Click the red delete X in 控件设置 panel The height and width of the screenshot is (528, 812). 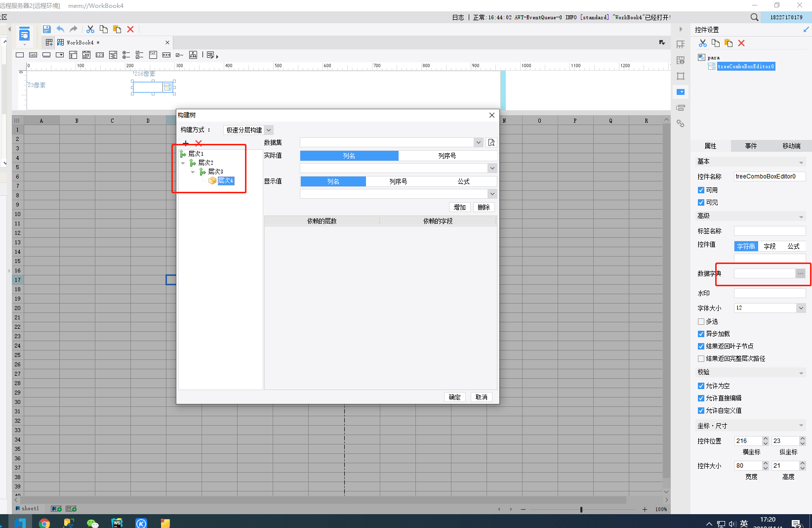(x=741, y=43)
